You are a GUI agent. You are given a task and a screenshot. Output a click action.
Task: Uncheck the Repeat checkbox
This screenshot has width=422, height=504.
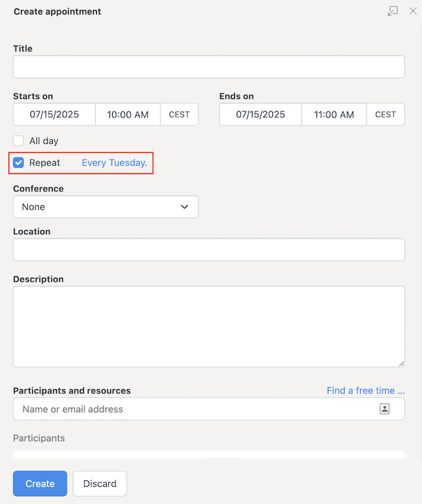coord(18,163)
